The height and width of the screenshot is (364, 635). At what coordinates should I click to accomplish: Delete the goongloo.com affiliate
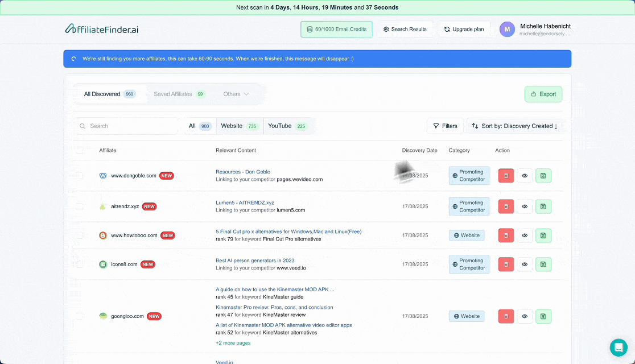506,316
